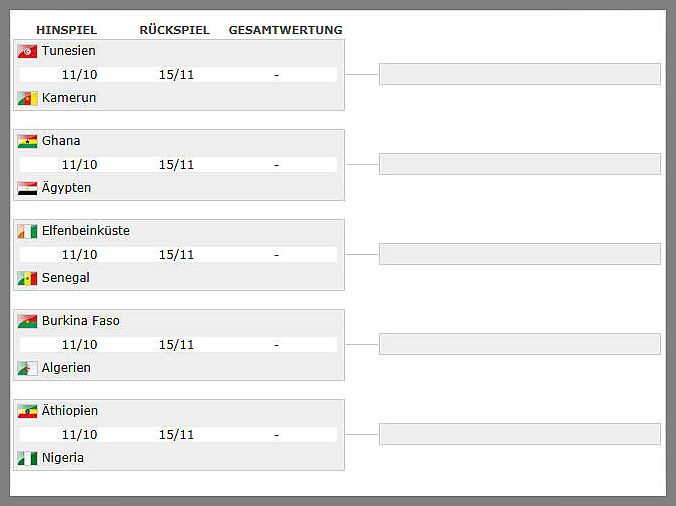Viewport: 676px width, 506px height.
Task: Click the Algeria flag icon
Action: (x=27, y=368)
